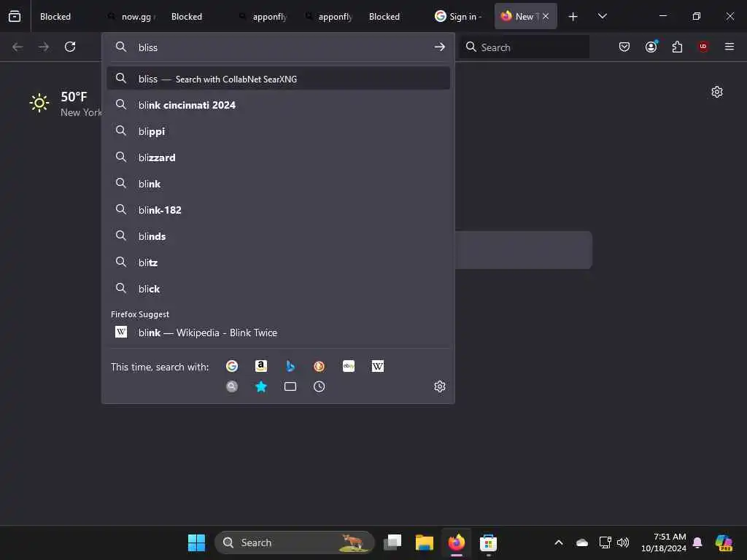747x560 pixels.
Task: Open the Firefox account icon
Action: tap(651, 47)
